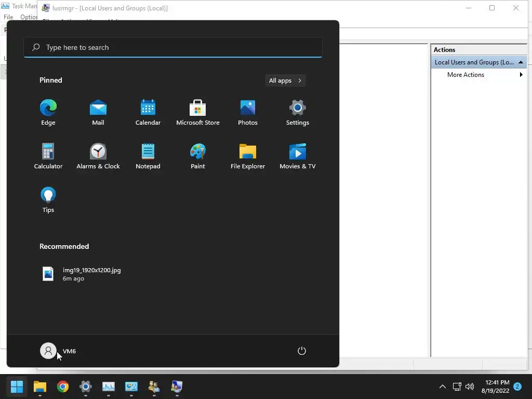Launch Movies & TV
Screen dimensions: 532x399
point(298,156)
